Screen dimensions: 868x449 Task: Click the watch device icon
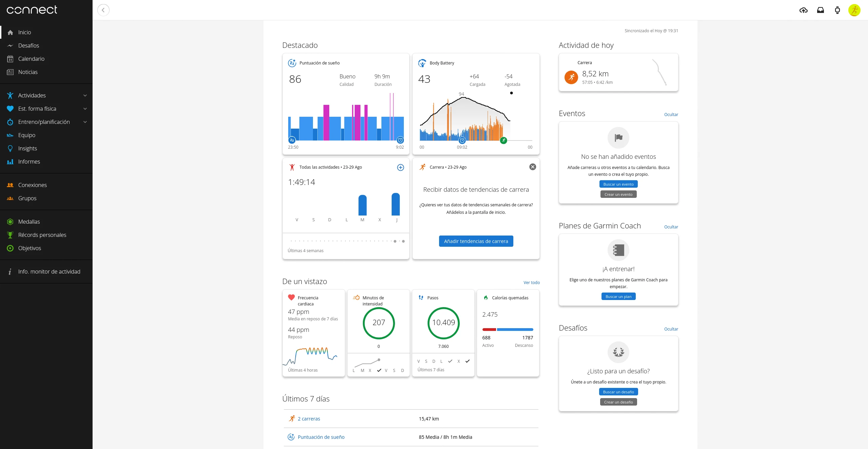pos(837,10)
